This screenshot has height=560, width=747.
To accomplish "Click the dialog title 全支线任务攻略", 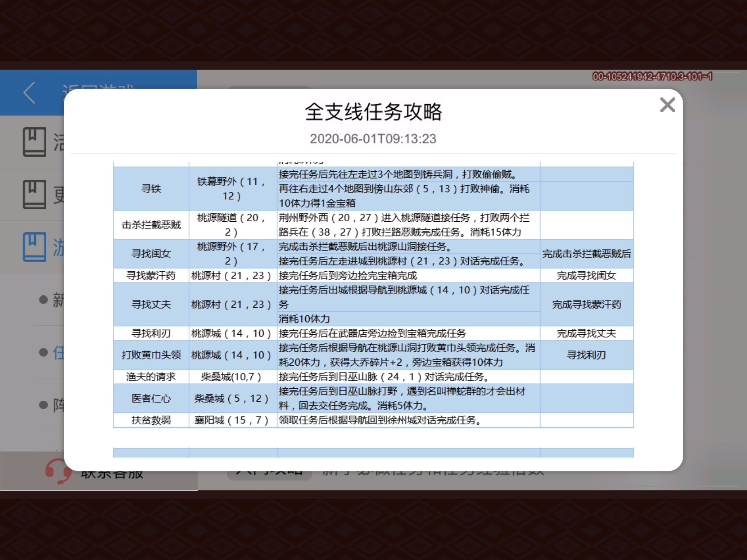I will 373,112.
